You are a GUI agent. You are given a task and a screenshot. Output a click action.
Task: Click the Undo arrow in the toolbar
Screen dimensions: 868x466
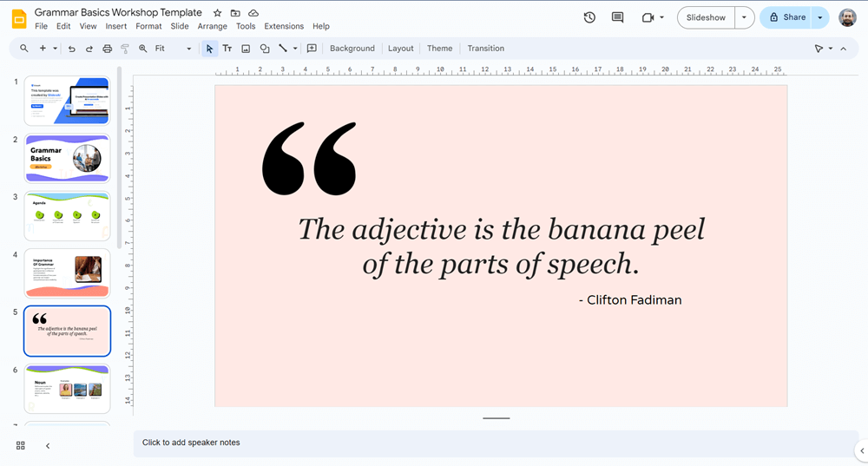pos(71,49)
